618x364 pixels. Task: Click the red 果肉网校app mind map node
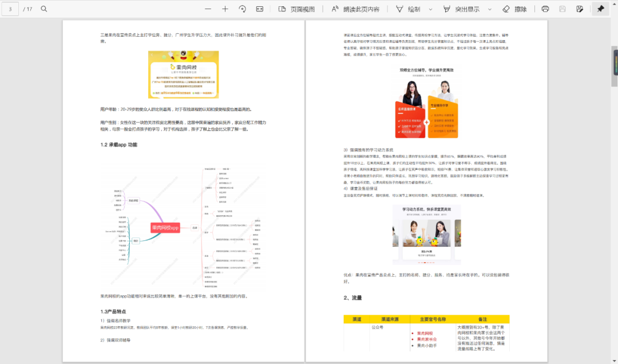[165, 228]
